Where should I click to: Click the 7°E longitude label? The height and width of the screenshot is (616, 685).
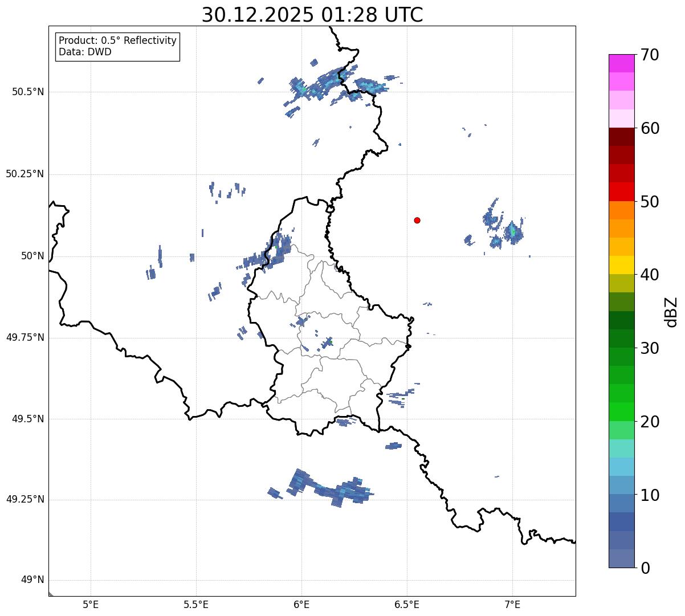[x=512, y=604]
